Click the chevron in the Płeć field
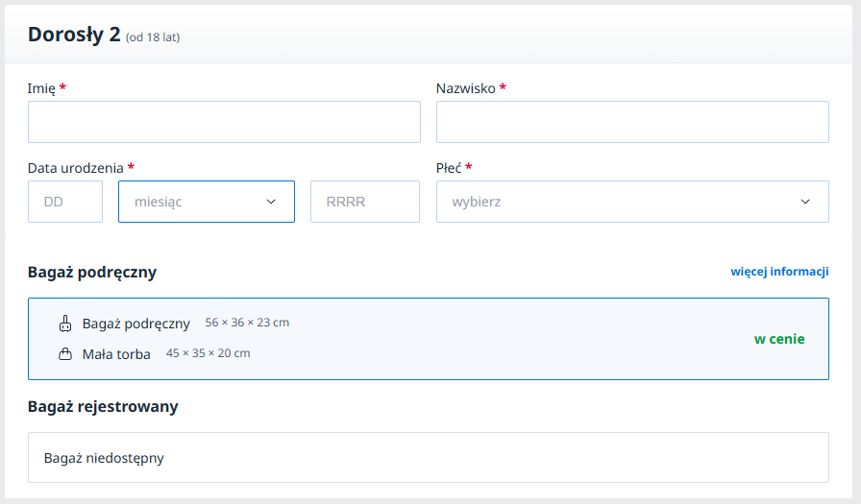Screen dimensions: 861x504 point(805,202)
